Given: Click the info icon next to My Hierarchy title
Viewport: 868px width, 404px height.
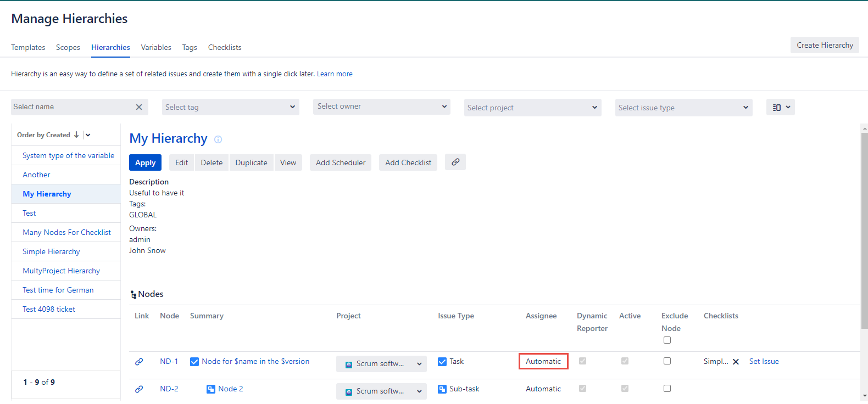Looking at the screenshot, I should [x=218, y=139].
